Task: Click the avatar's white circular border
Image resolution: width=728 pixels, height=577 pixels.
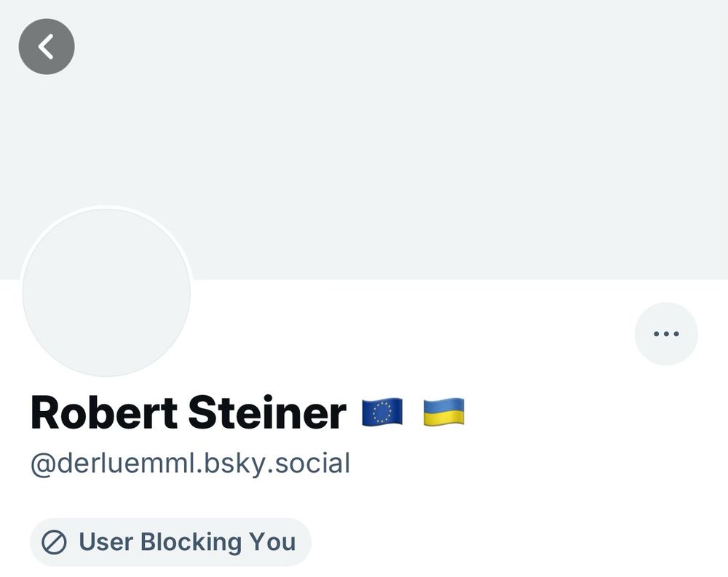Action: coord(106,207)
